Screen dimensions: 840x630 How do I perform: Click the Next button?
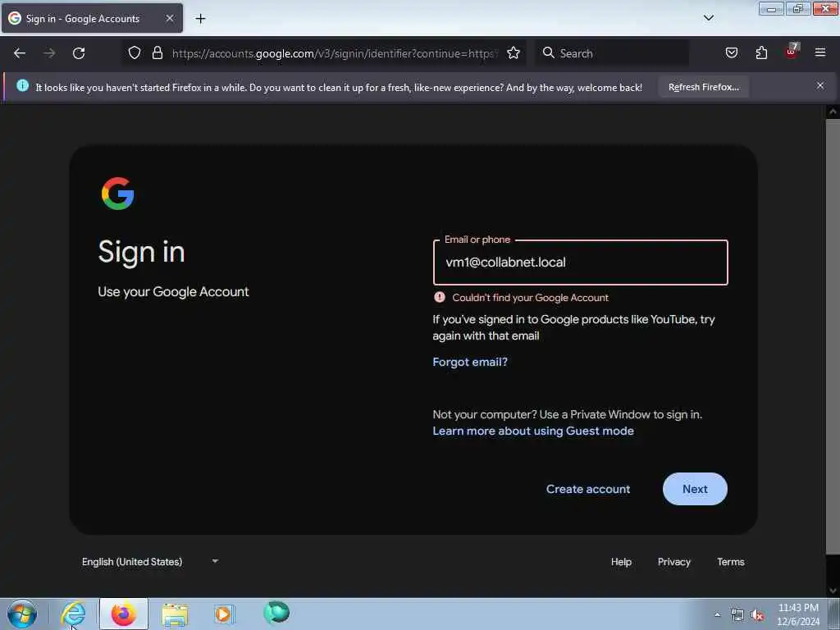point(695,489)
